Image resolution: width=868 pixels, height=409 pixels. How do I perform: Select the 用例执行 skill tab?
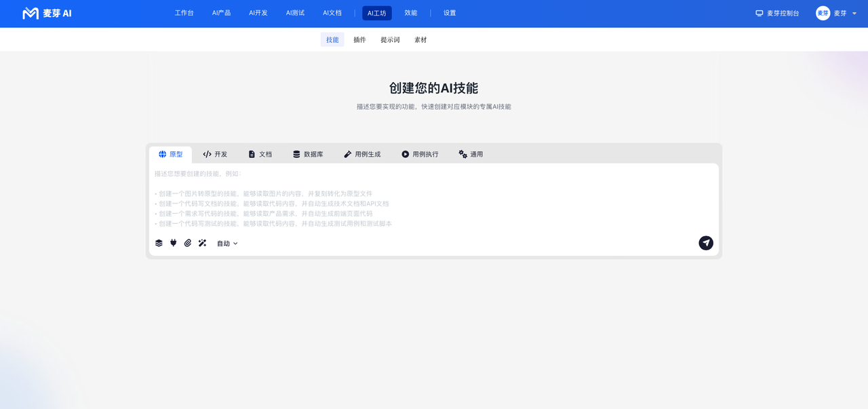(x=420, y=154)
